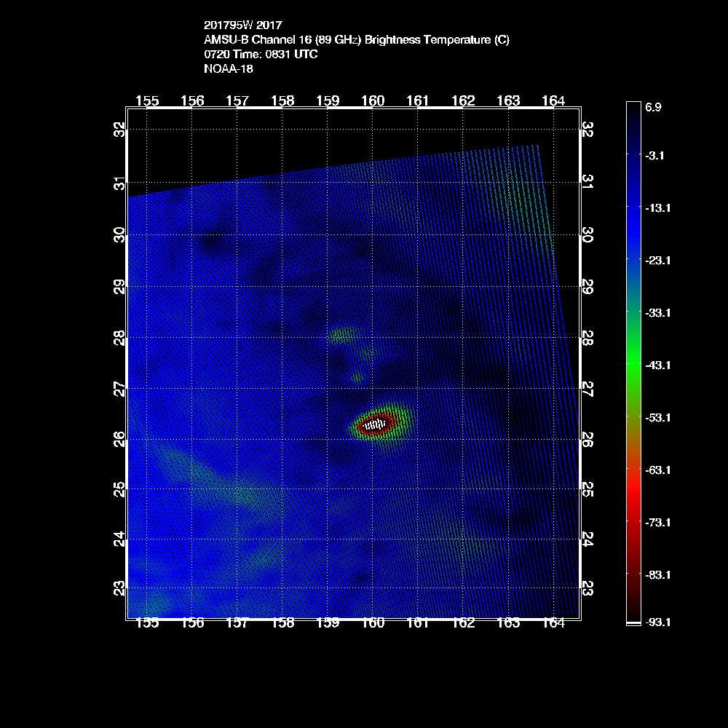Viewport: 728px width, 728px height.
Task: Click longitude label 162 on the bottom axis
Action: pyautogui.click(x=463, y=622)
